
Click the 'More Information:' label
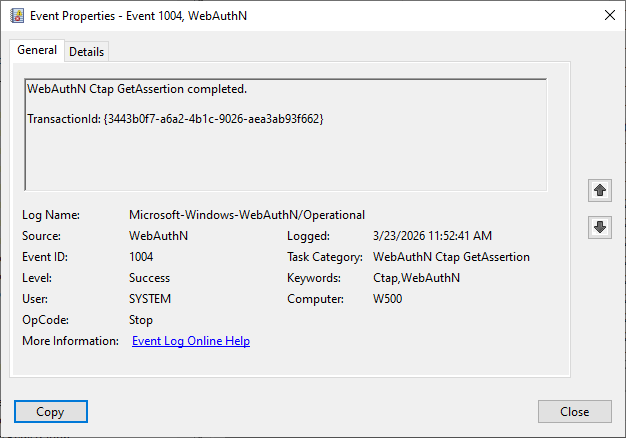(x=70, y=341)
